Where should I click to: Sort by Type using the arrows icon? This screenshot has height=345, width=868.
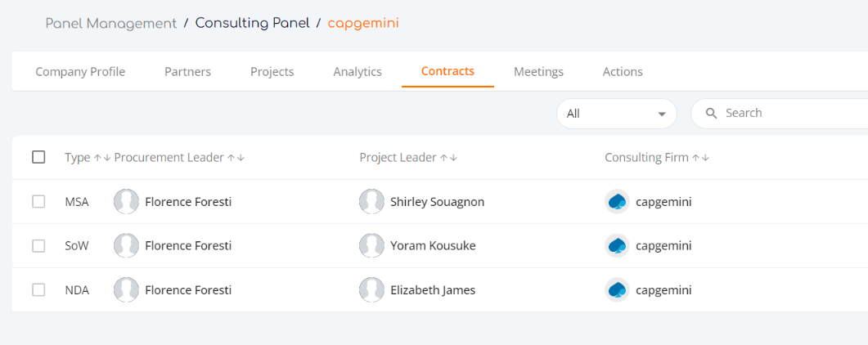tap(102, 158)
